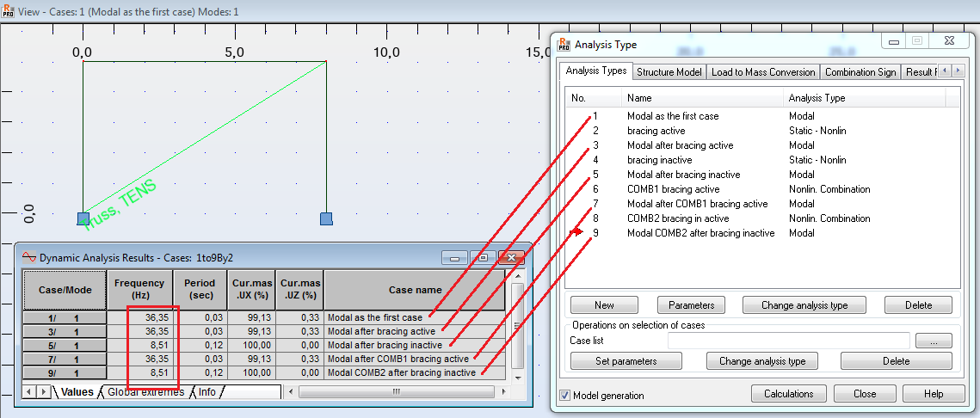980x418 pixels.
Task: Click the Parameters button
Action: (691, 305)
